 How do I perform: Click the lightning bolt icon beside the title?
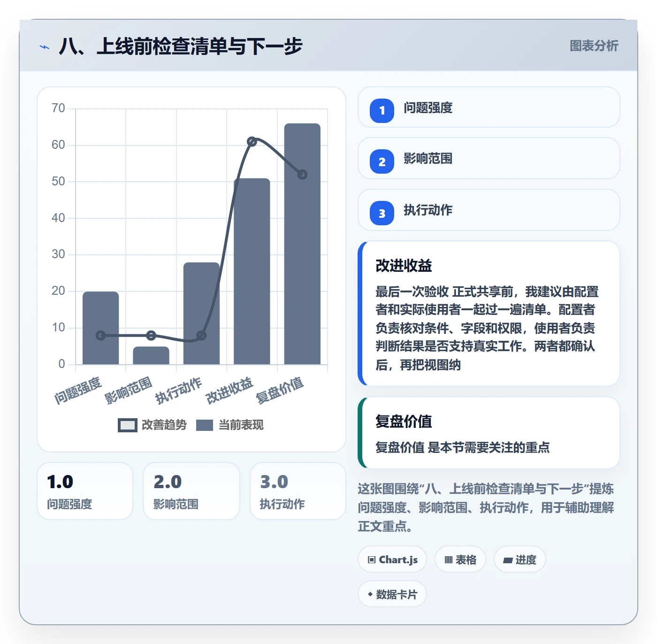[x=45, y=47]
